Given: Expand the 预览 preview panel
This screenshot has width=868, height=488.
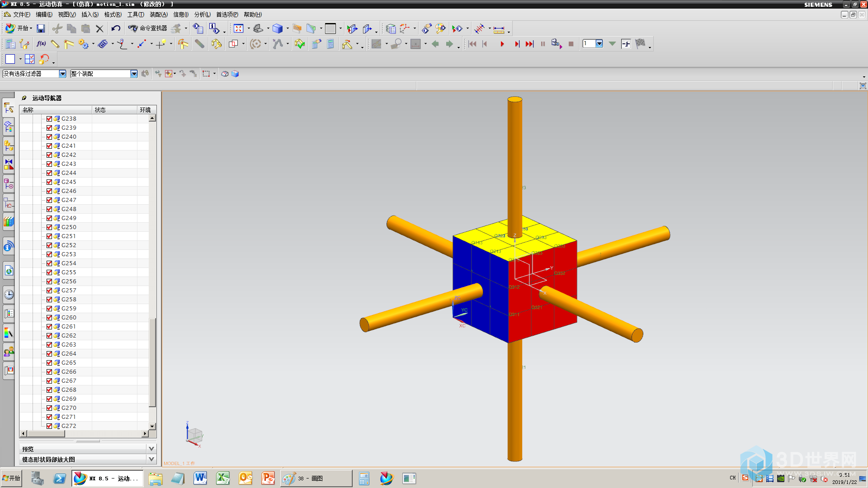Looking at the screenshot, I should tap(151, 449).
